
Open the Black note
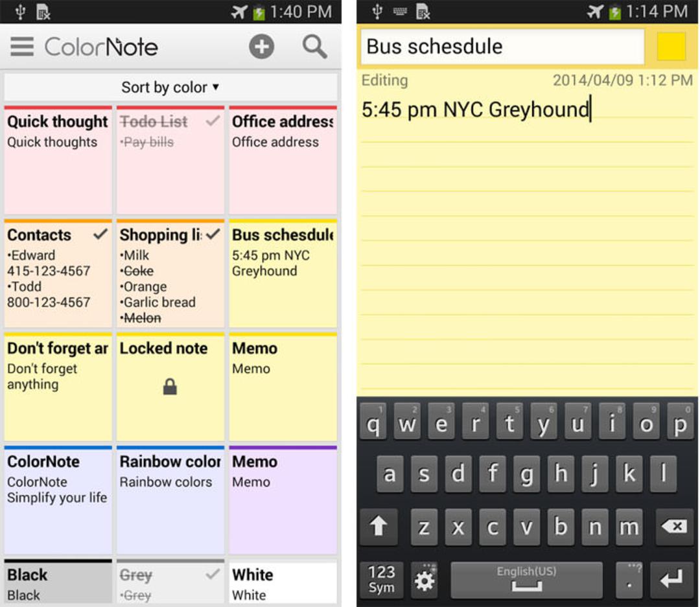58,582
